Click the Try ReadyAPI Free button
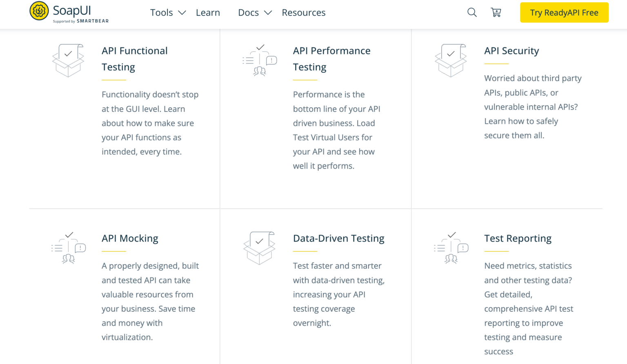 [x=564, y=12]
